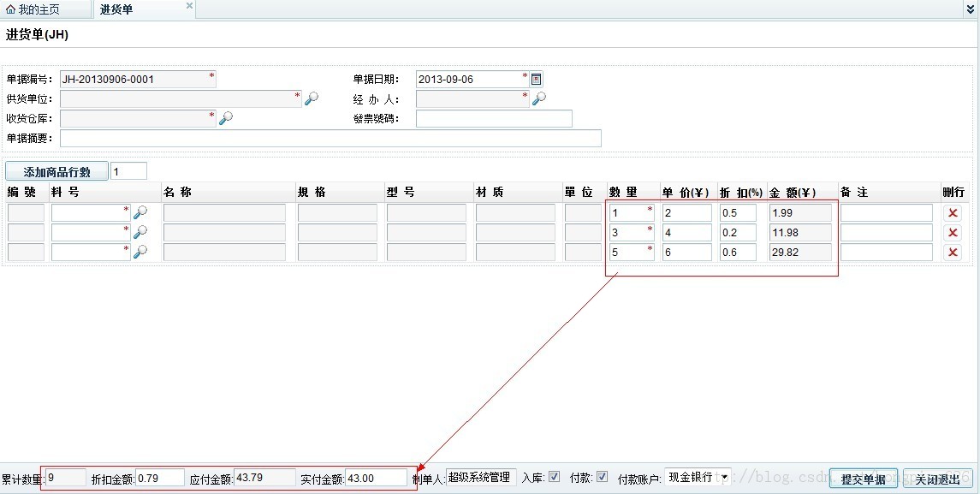The width and height of the screenshot is (980, 494).
Task: Open the calendar picker beside 单据日期
Action: (537, 80)
